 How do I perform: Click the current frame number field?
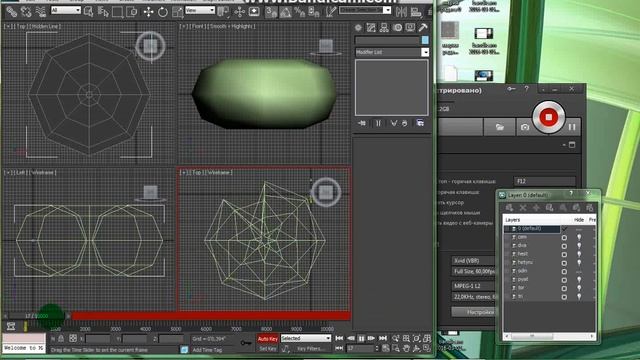coord(360,349)
